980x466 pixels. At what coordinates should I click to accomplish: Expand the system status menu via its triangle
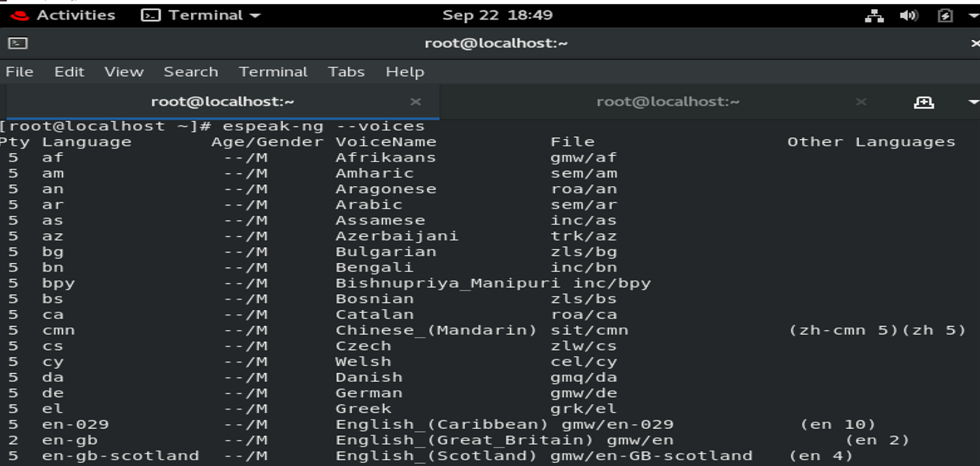point(973,14)
